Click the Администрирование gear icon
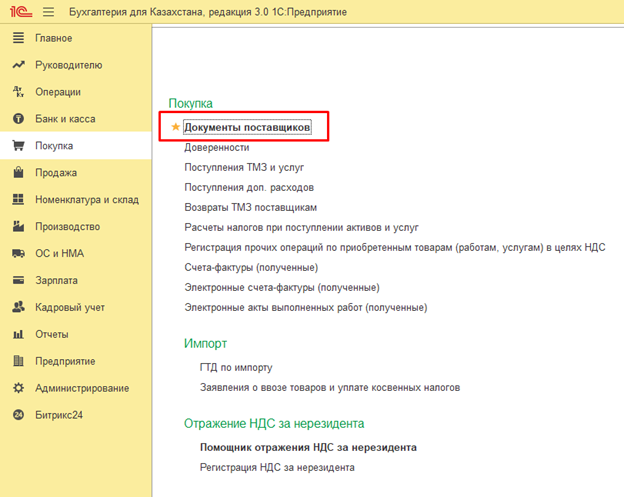 coord(17,387)
